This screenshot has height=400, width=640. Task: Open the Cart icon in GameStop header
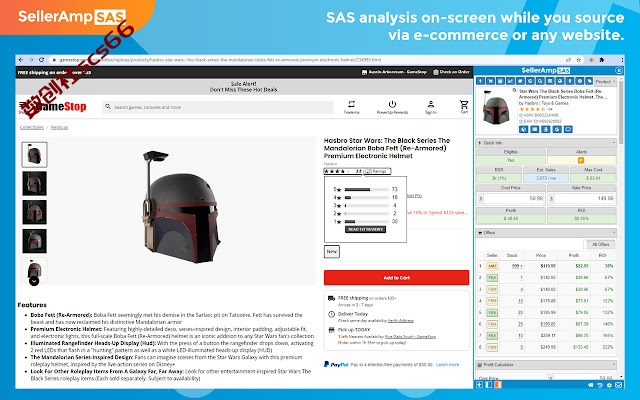pos(464,107)
